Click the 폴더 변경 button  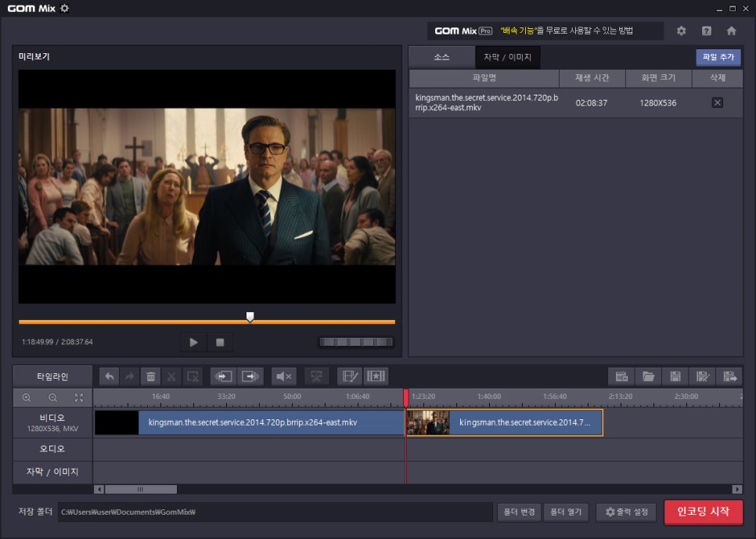click(x=519, y=512)
